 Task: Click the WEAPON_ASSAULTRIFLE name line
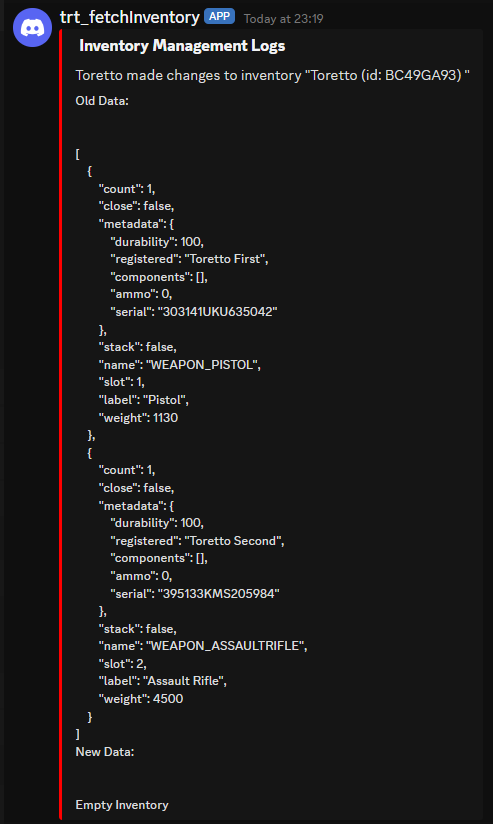(x=203, y=646)
